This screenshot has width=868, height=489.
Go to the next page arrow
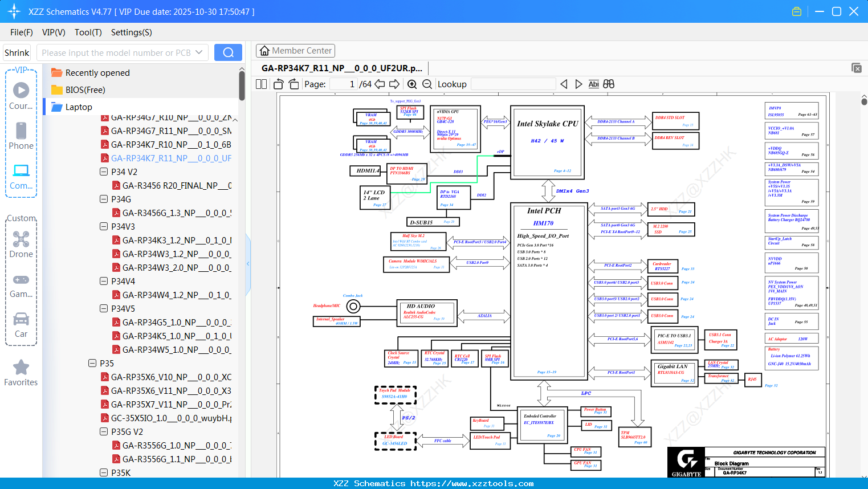[x=394, y=84]
